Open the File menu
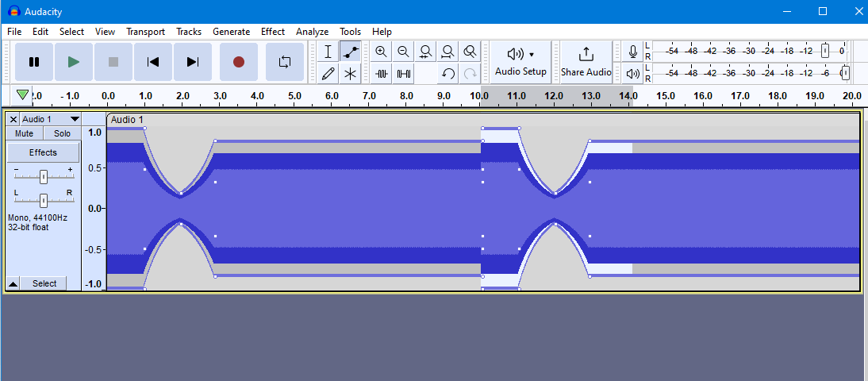Viewport: 868px width, 381px height. (14, 32)
